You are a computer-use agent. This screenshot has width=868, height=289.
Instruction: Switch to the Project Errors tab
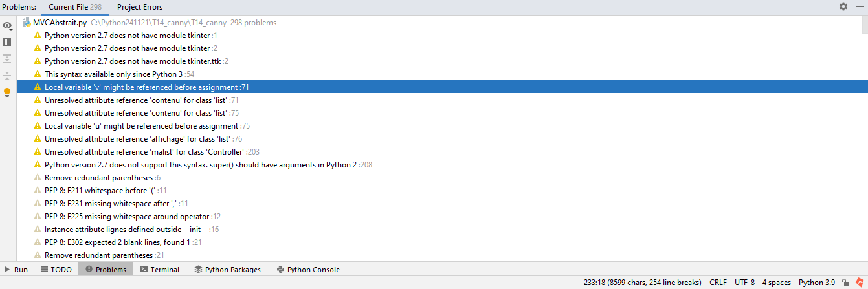(140, 7)
